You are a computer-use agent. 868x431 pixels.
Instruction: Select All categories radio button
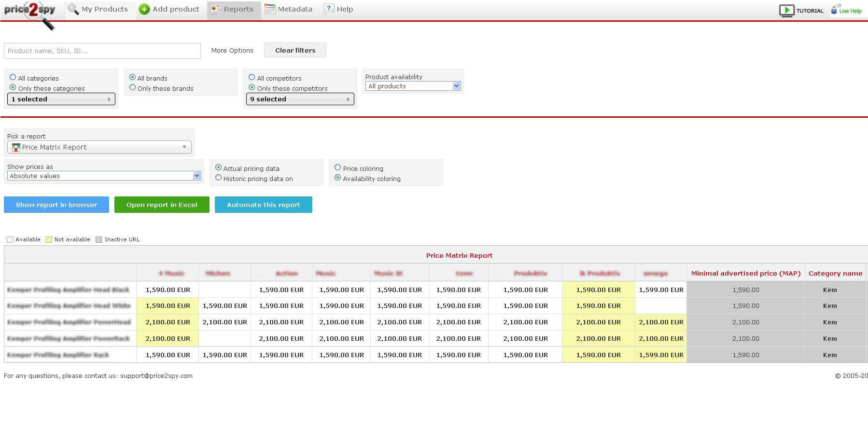13,77
